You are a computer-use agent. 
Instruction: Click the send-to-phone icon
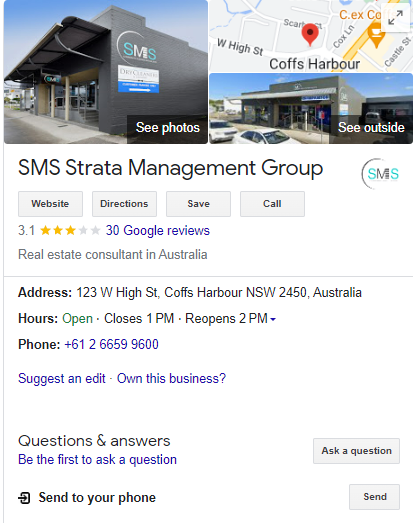24,498
